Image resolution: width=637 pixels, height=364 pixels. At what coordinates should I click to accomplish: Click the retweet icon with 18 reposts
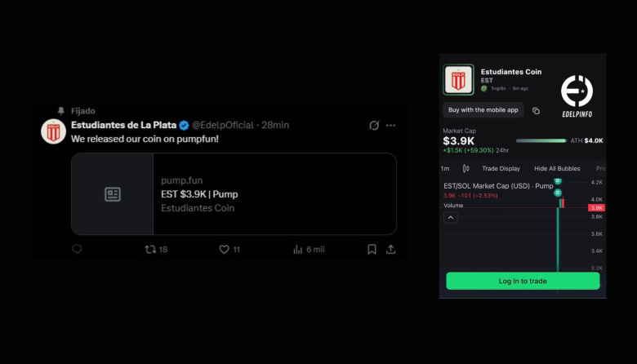click(149, 249)
